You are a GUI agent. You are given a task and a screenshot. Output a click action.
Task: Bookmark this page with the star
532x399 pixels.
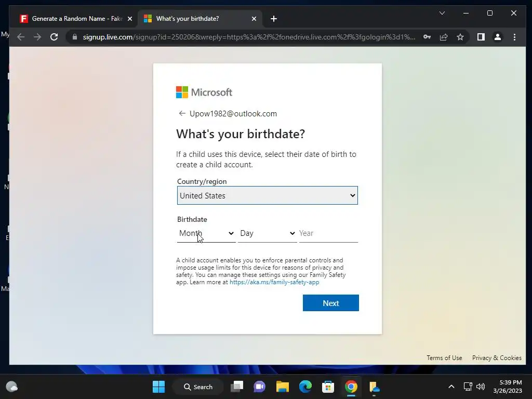click(460, 37)
